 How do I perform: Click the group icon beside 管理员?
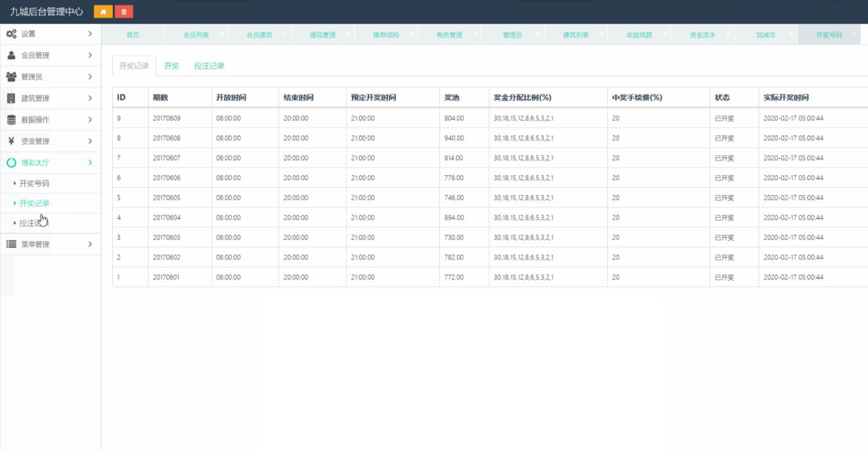click(x=11, y=77)
